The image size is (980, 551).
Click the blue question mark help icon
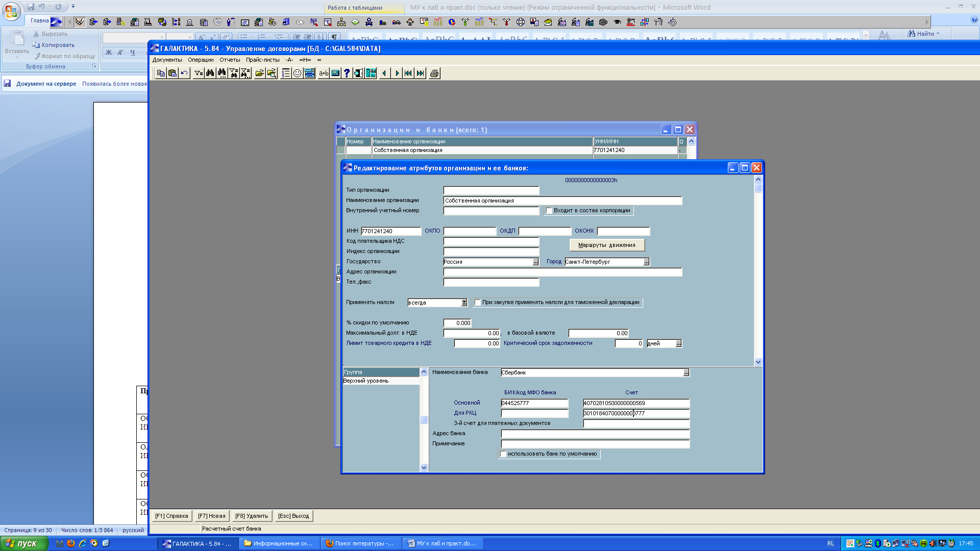[347, 73]
